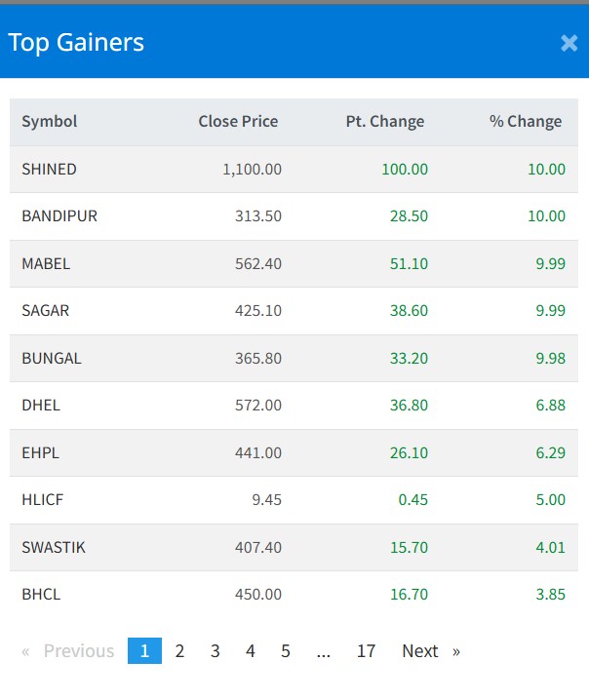This screenshot has height=700, width=589.
Task: Click the SAGAR symbol
Action: pyautogui.click(x=46, y=311)
